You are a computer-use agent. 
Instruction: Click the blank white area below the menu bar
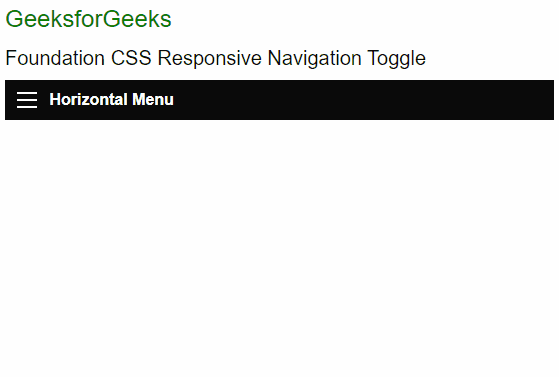pyautogui.click(x=280, y=246)
